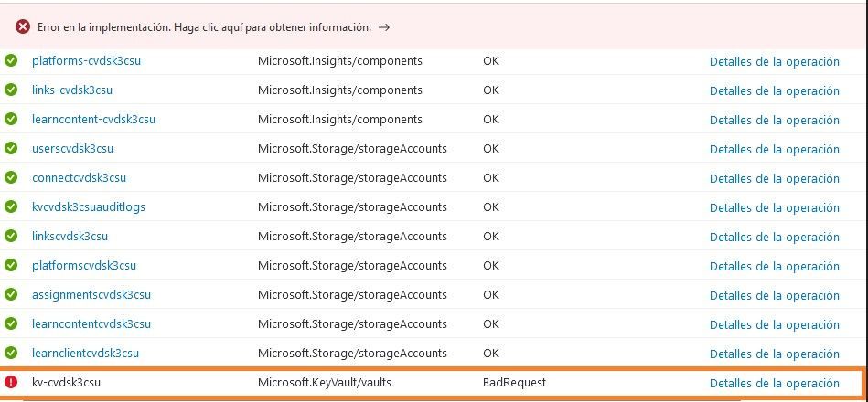Click green status icon for kvcvdsk3csuauditlogs
The height and width of the screenshot is (402, 868).
pyautogui.click(x=11, y=207)
